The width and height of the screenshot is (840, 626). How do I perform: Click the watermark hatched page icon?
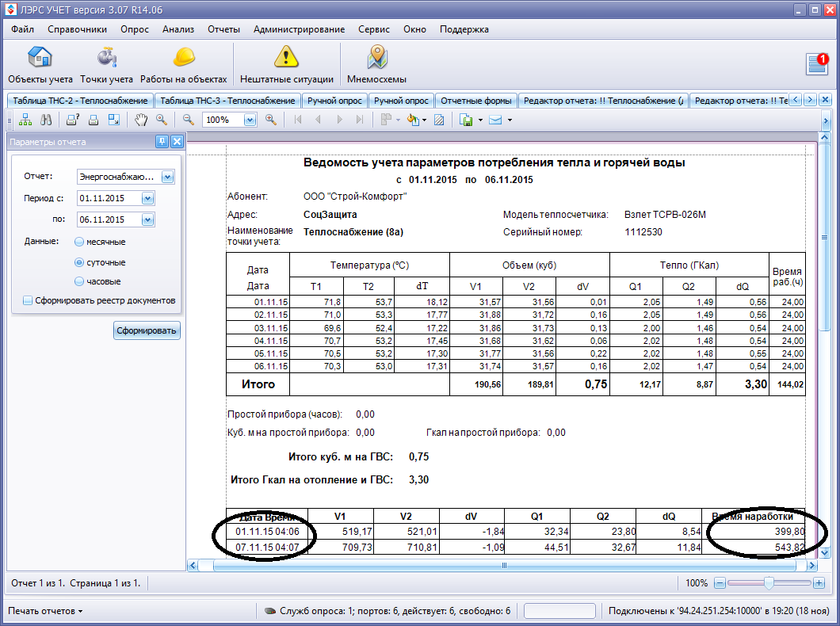tap(439, 120)
